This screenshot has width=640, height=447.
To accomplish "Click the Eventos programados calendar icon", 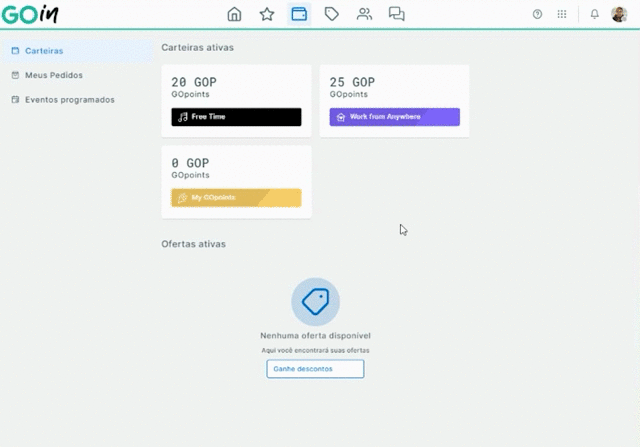I will [x=16, y=100].
